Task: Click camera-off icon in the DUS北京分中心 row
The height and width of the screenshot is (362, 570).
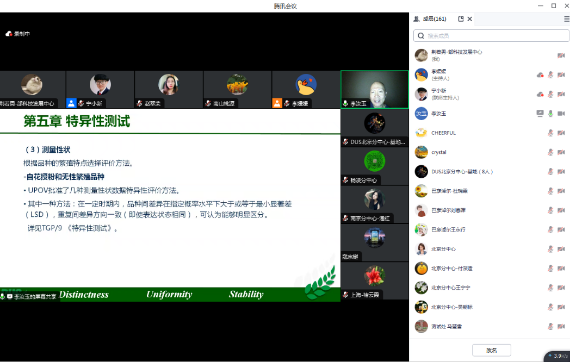Action: [x=561, y=172]
